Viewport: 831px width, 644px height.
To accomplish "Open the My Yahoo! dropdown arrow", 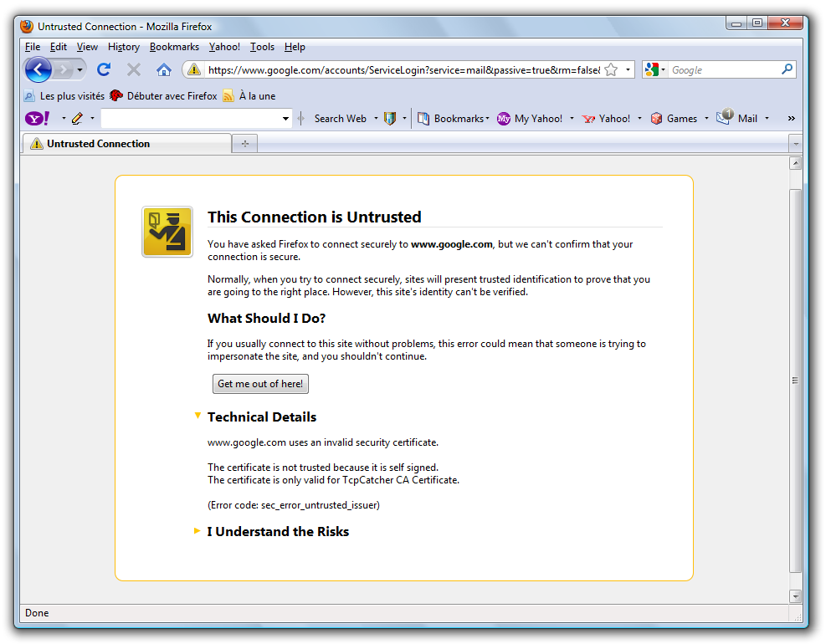I will [572, 119].
